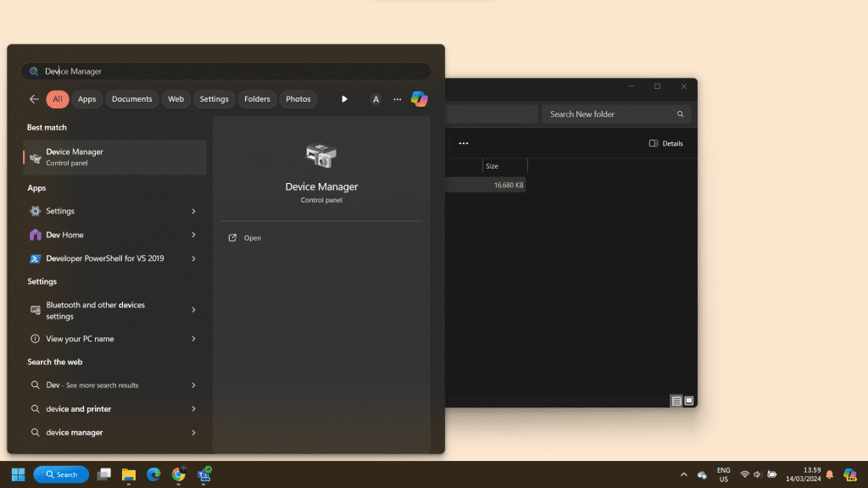
Task: Click the Copilot icon in search panel
Action: tap(419, 99)
